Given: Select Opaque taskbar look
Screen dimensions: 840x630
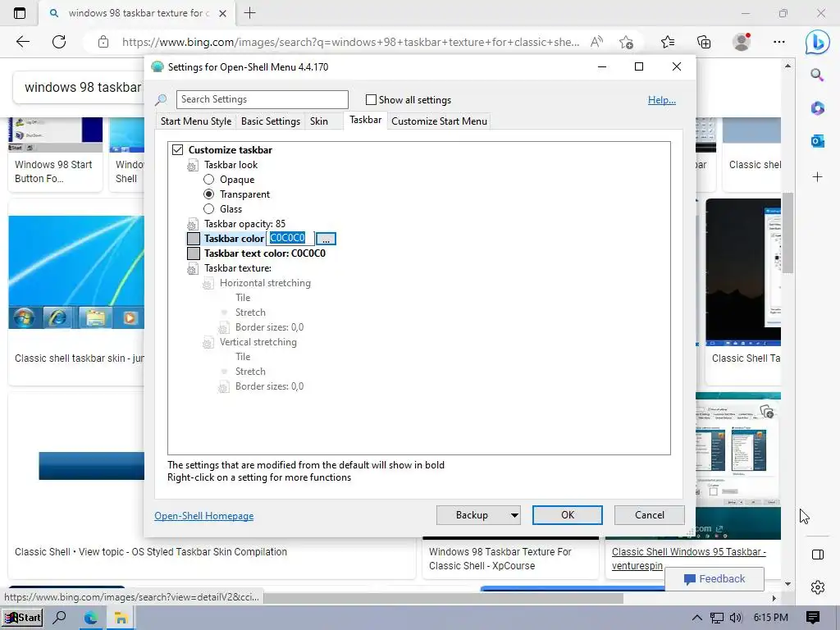Looking at the screenshot, I should pos(209,180).
